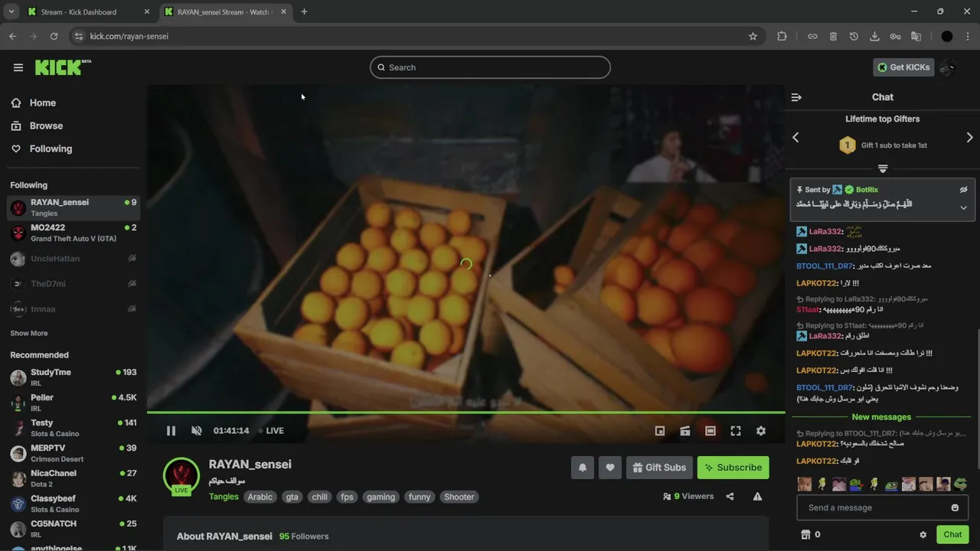980x551 pixels.
Task: Click the history clock extension icon
Action: 854,36
